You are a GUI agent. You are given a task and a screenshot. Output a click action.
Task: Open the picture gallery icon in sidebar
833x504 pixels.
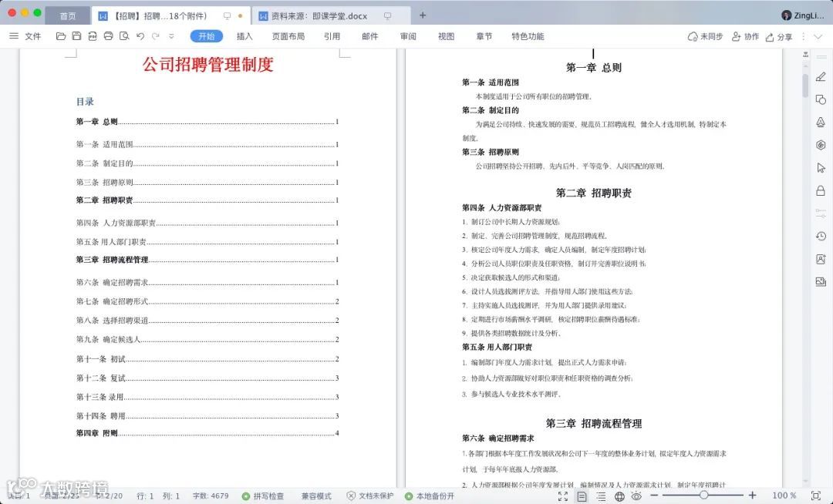click(x=821, y=282)
